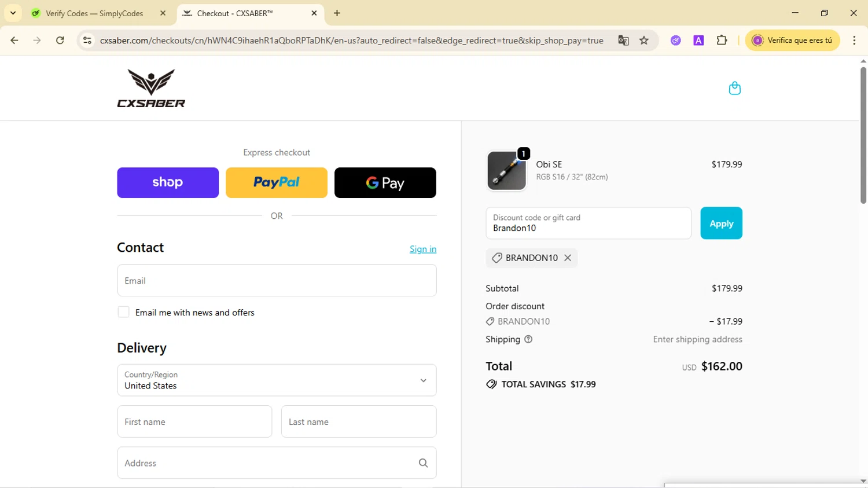This screenshot has height=488, width=868.
Task: View site information icon in address bar
Action: click(87, 41)
